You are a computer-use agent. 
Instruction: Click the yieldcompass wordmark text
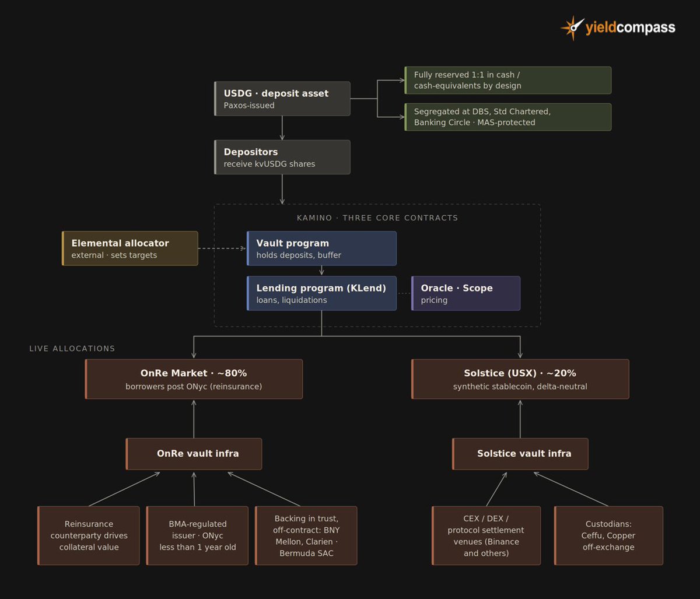(631, 28)
